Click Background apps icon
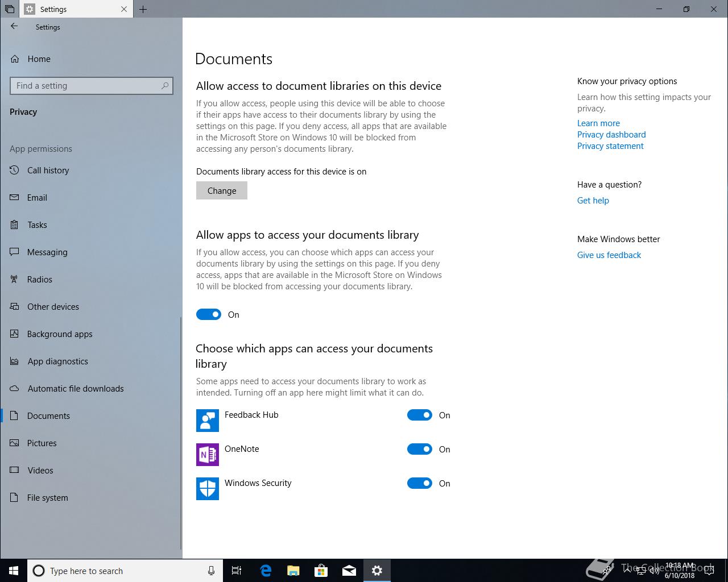This screenshot has height=582, width=728. pos(15,334)
